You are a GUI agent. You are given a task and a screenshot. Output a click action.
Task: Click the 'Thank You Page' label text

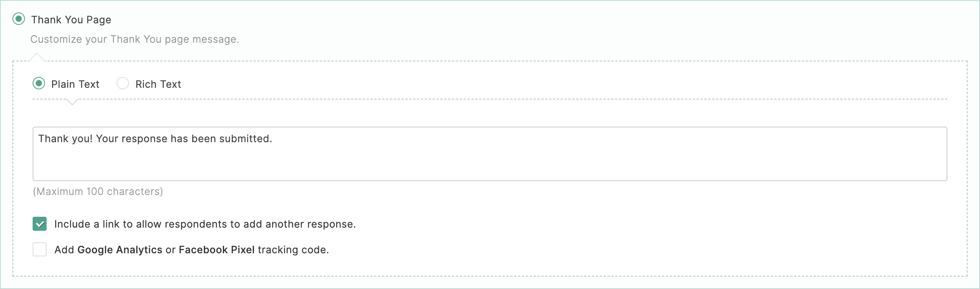pos(71,20)
